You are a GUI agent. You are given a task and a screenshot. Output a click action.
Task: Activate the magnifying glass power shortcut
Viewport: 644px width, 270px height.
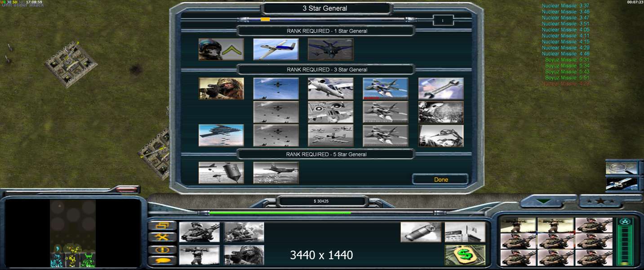[622, 168]
